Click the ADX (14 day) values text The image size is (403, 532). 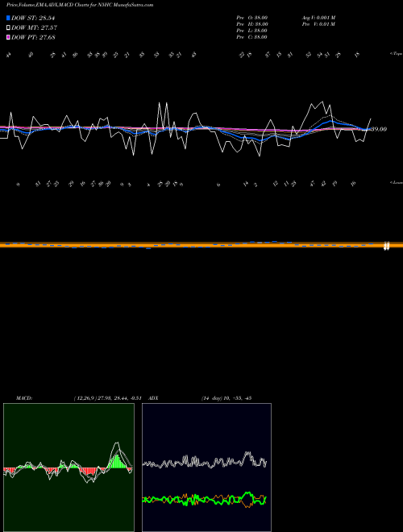pyautogui.click(x=226, y=398)
